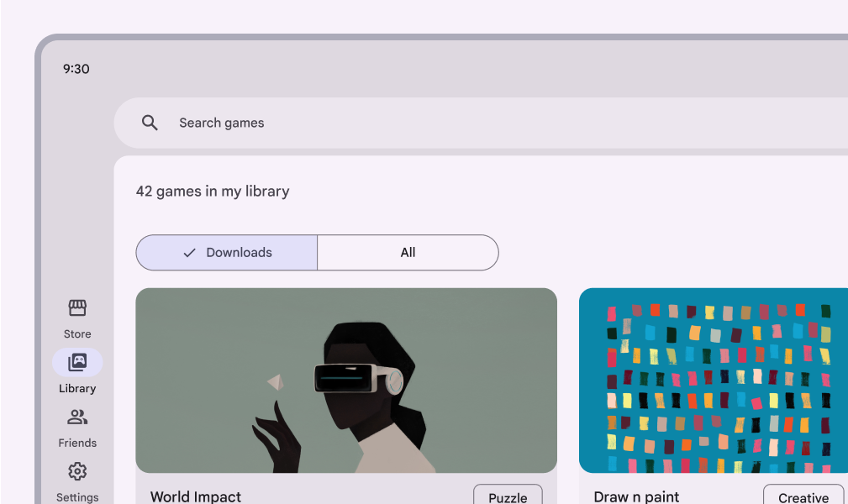Choose the Friends text label in navigation
The image size is (848, 504).
[77, 443]
